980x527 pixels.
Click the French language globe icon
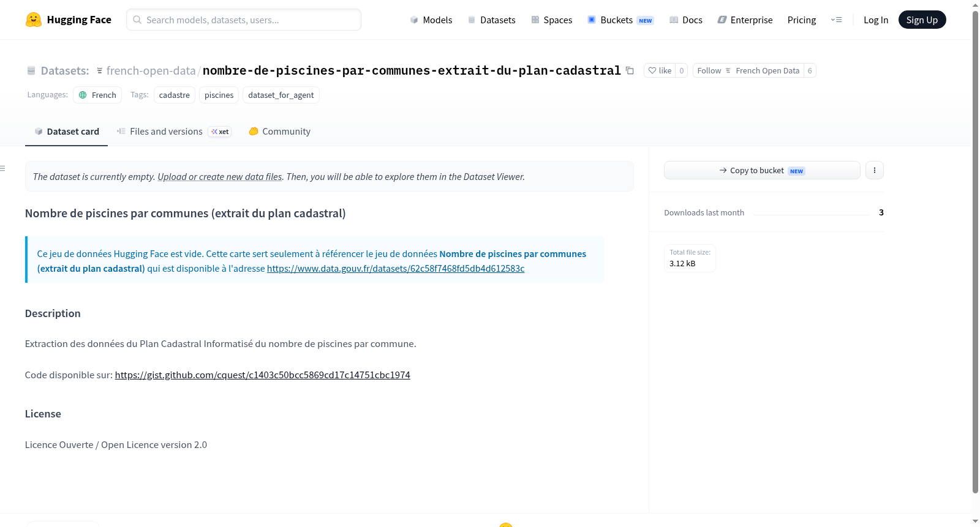click(83, 95)
